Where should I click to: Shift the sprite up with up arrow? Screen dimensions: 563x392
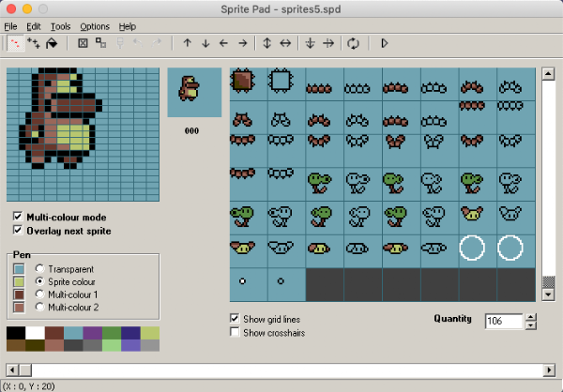pos(187,43)
